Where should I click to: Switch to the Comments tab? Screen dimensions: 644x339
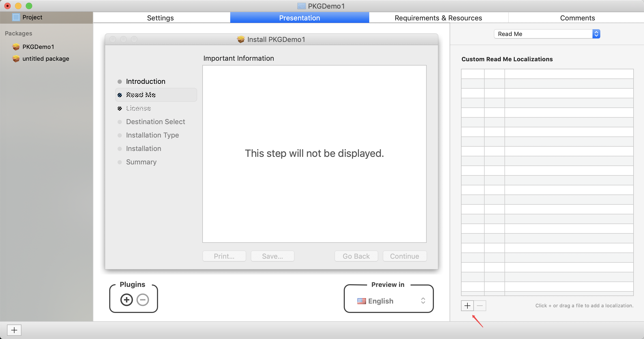577,18
